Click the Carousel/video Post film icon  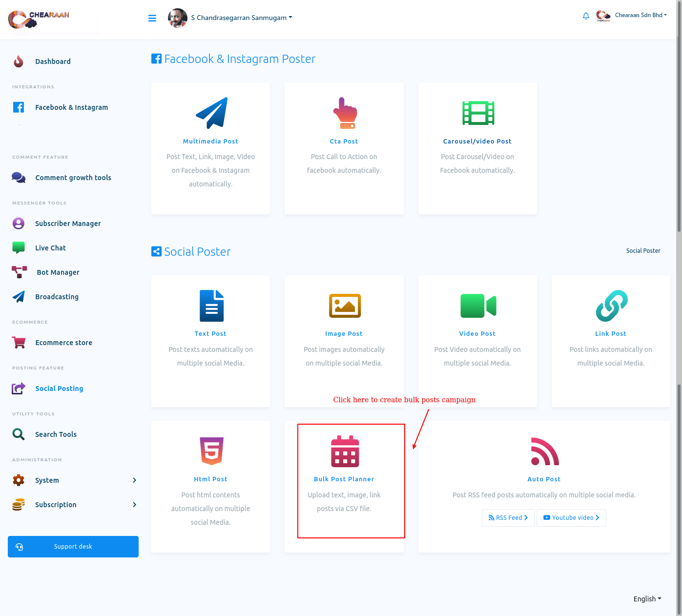coord(478,113)
